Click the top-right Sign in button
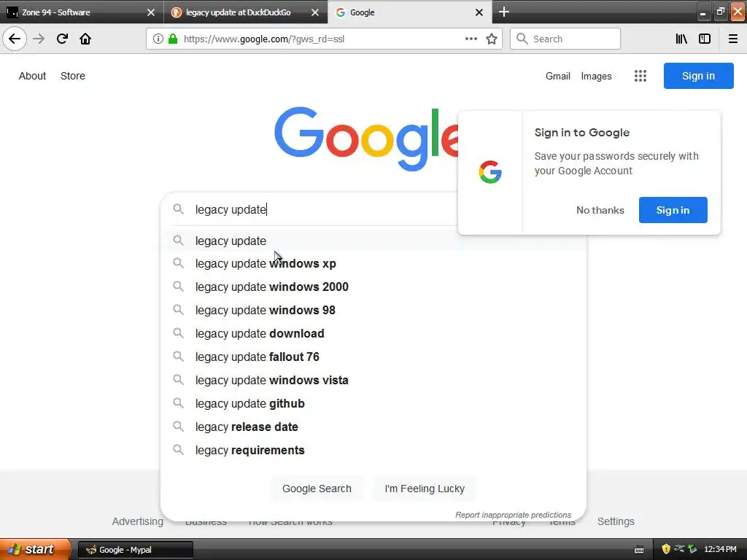Image resolution: width=747 pixels, height=560 pixels. click(x=698, y=76)
